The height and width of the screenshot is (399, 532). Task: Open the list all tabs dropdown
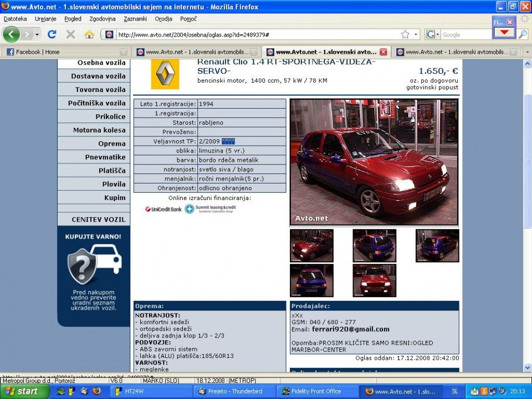point(527,52)
